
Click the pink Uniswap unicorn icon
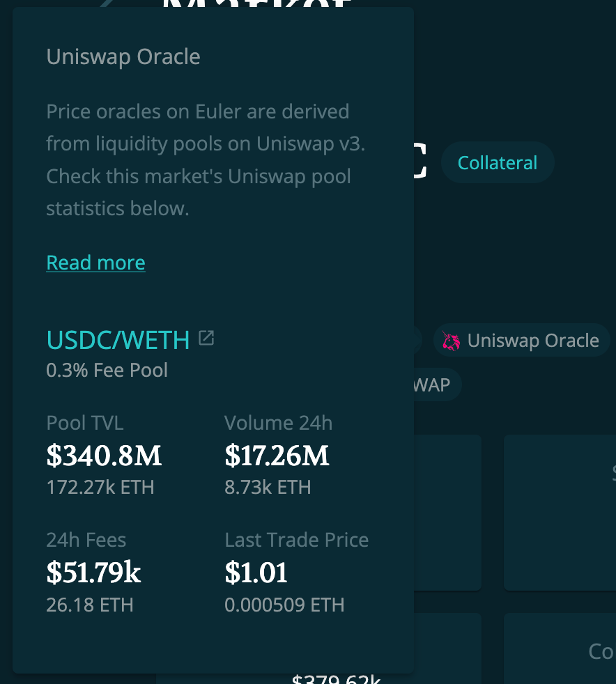[451, 341]
